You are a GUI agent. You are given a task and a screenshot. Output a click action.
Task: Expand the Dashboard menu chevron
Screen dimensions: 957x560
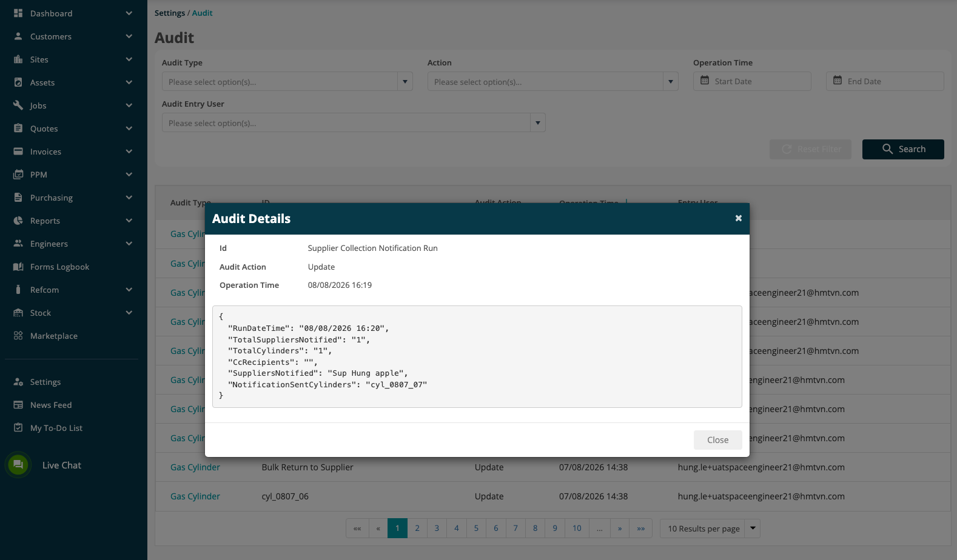(129, 13)
